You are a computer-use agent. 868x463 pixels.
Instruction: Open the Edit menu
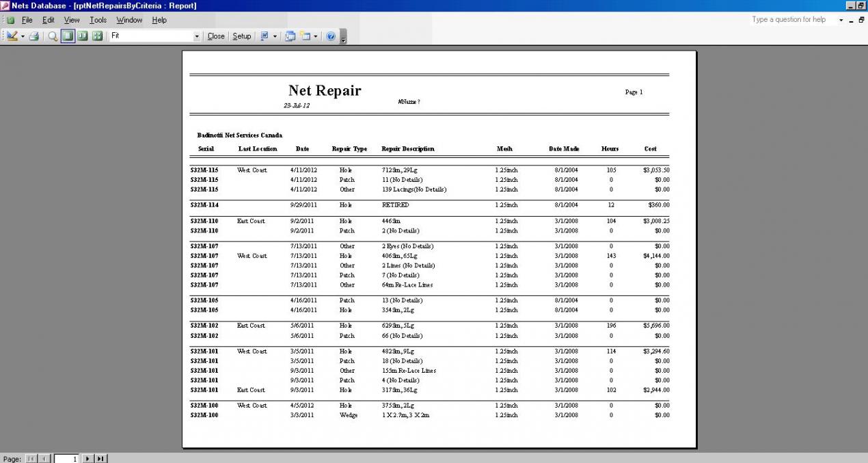pos(49,20)
